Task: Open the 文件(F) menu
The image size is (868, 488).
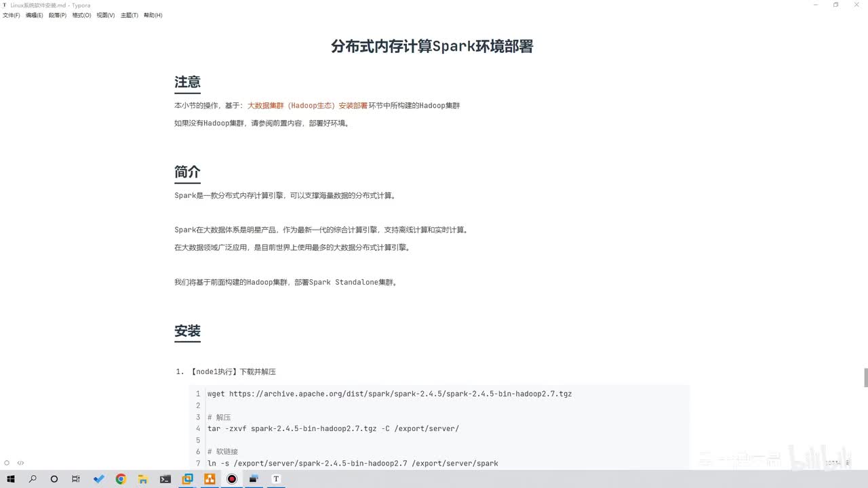Action: click(12, 15)
